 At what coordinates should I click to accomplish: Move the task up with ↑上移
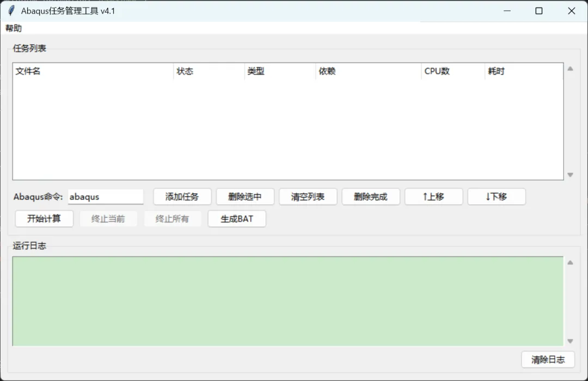coord(433,196)
